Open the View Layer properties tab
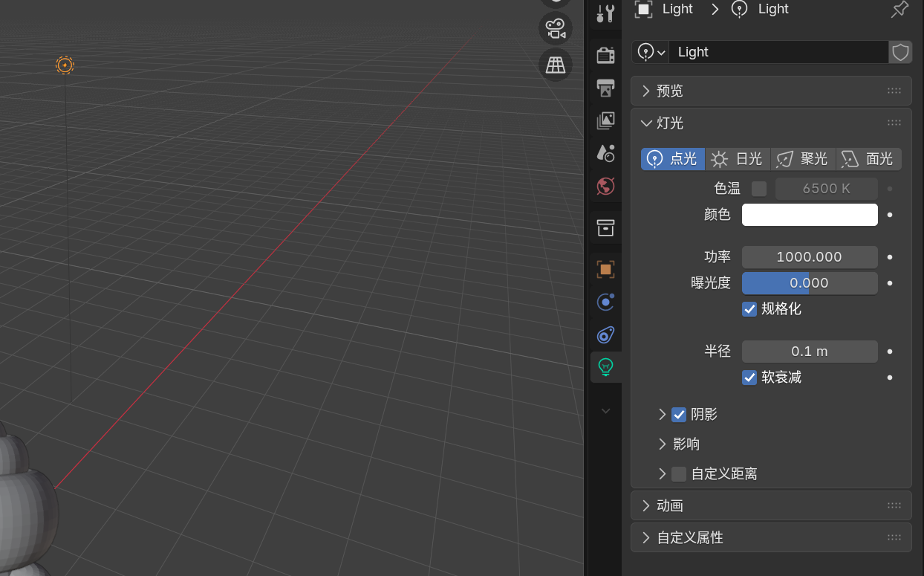This screenshot has width=924, height=576. (x=606, y=120)
